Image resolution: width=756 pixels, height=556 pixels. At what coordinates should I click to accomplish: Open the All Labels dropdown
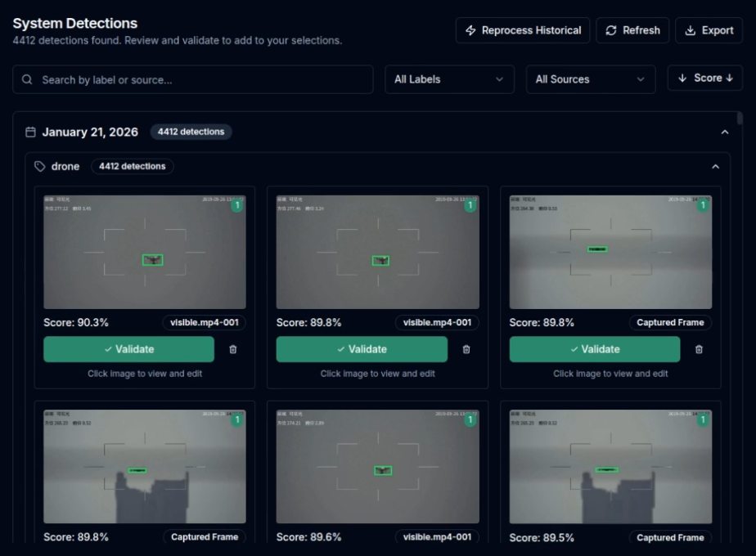click(449, 79)
